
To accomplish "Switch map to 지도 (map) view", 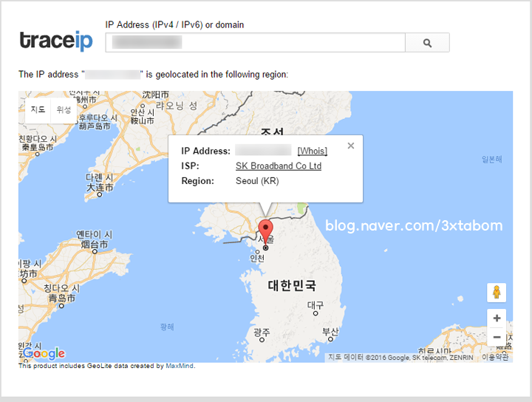I will [x=38, y=109].
